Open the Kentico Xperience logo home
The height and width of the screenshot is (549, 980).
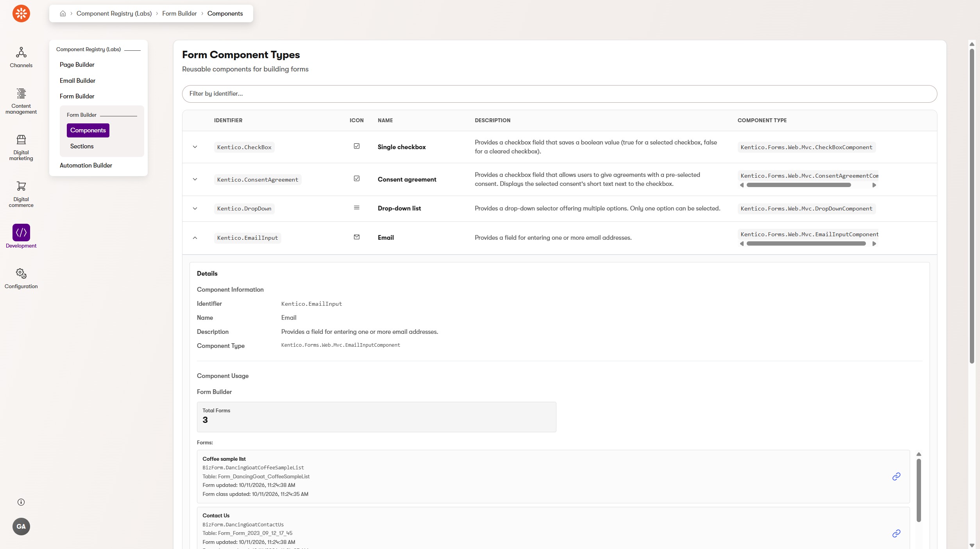[x=21, y=14]
